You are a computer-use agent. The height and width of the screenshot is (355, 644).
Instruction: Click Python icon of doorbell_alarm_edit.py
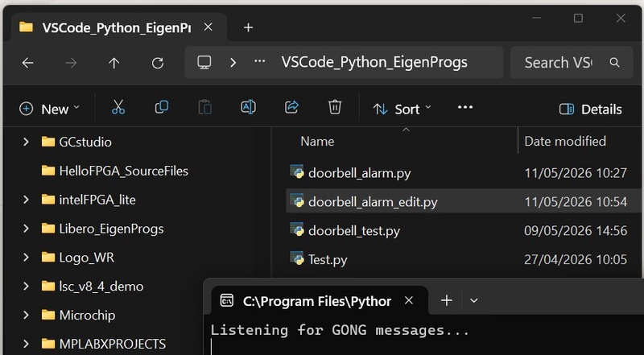click(x=297, y=200)
